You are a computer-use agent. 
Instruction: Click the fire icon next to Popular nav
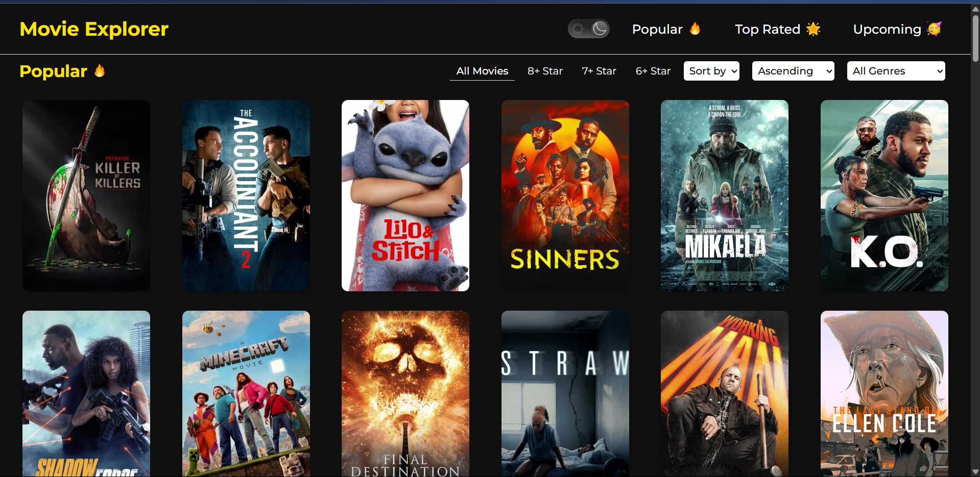[x=695, y=29]
